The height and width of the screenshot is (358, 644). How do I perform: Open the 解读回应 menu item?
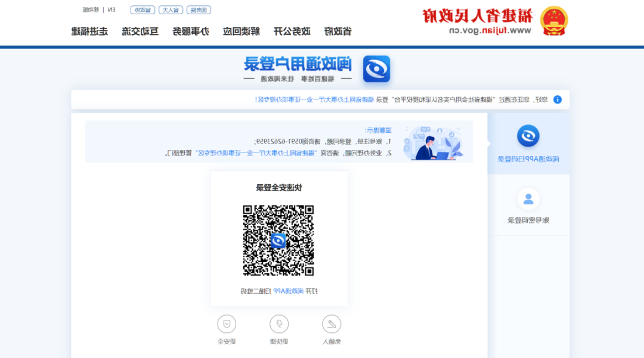point(241,31)
